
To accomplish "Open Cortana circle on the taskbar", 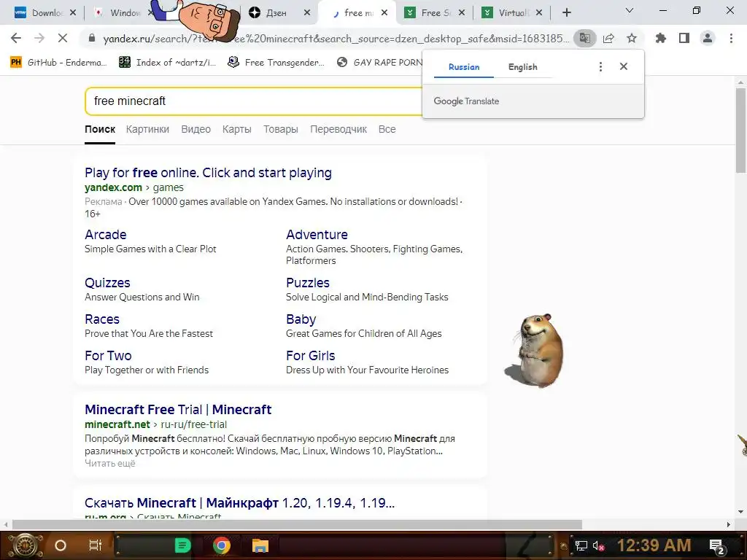I will (61, 545).
